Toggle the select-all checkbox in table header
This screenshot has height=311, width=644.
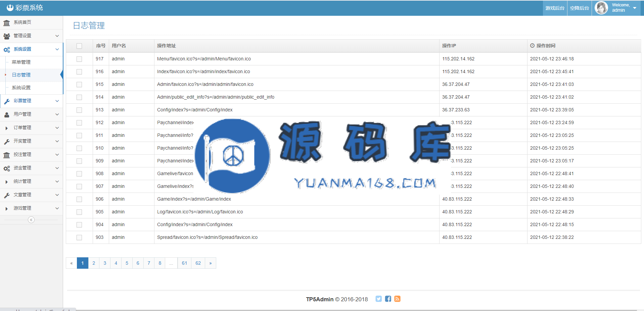79,46
